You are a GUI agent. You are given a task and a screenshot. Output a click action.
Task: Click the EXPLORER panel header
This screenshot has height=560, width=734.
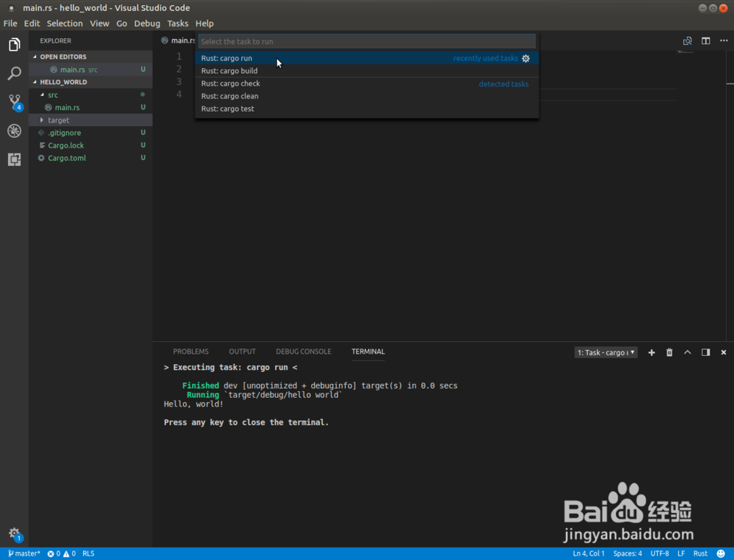pos(55,41)
